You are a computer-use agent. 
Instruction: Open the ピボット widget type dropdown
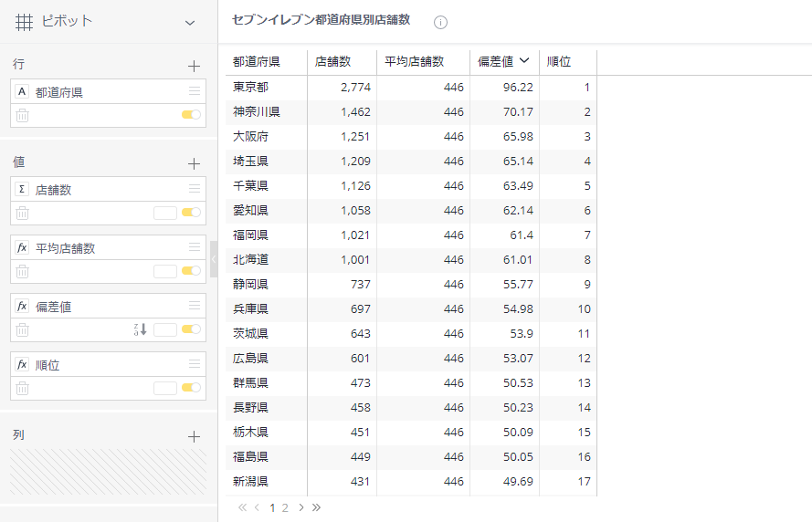click(x=190, y=22)
